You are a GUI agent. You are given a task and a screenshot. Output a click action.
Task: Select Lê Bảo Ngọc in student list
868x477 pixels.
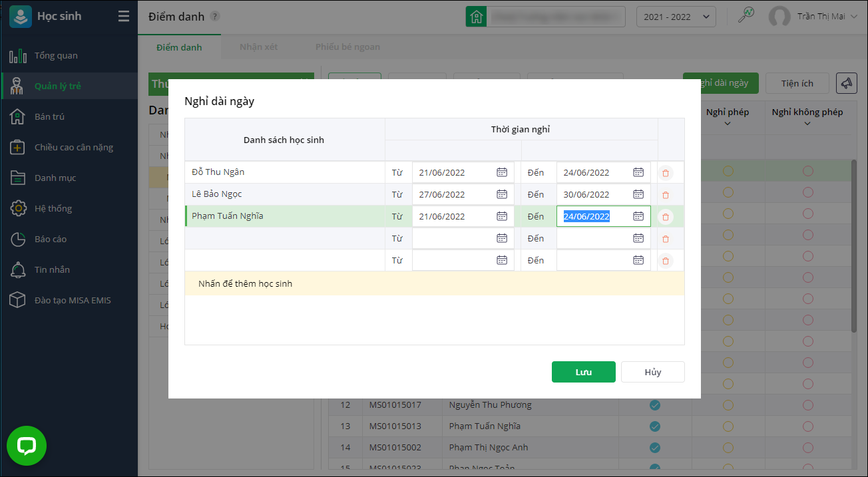point(217,194)
